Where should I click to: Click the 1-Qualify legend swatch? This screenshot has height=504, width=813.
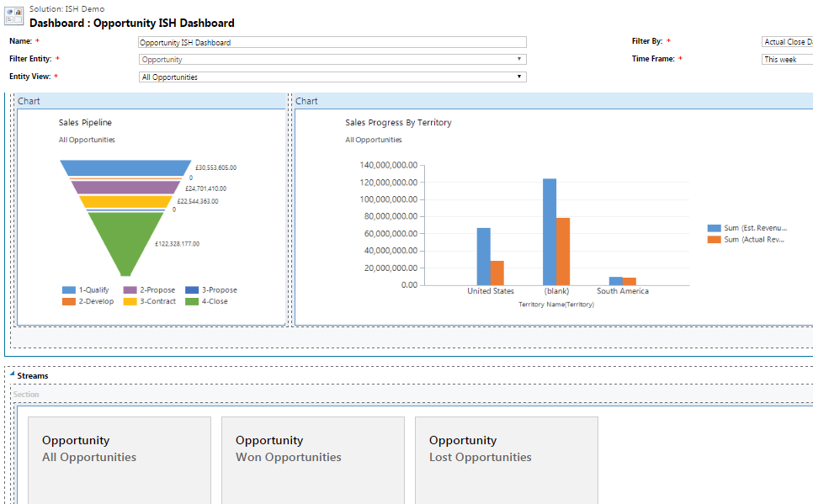coord(68,289)
